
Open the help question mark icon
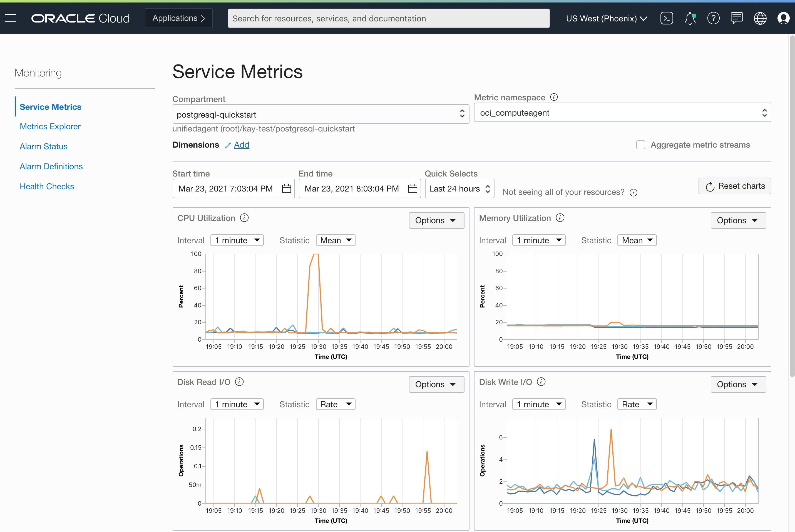(713, 18)
